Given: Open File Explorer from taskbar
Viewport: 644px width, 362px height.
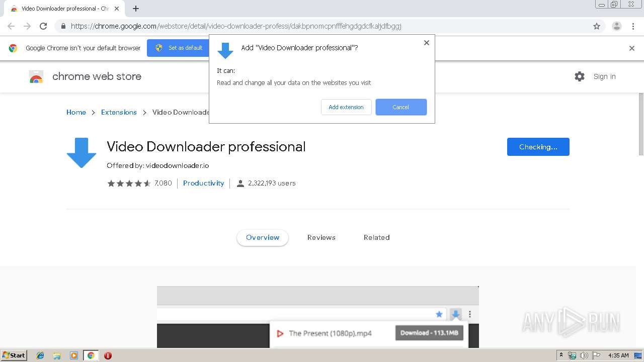Looking at the screenshot, I should coord(57,355).
